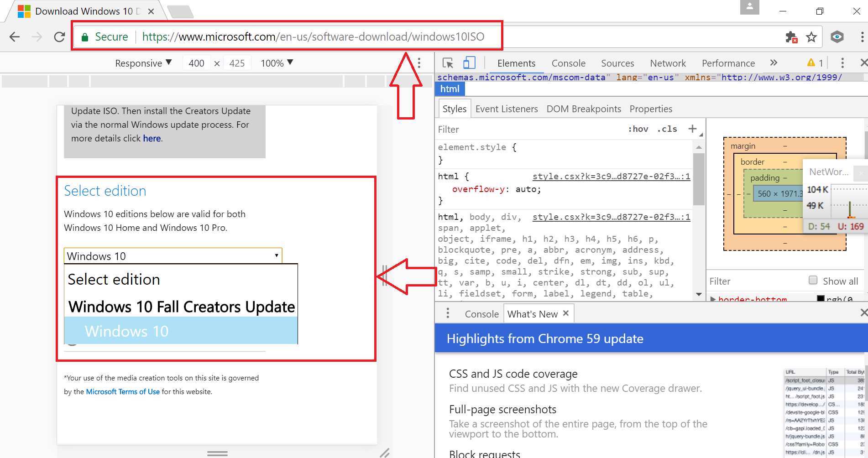Open the drawer's three-dot menu
Screen dimensions: 868x458
click(x=448, y=313)
